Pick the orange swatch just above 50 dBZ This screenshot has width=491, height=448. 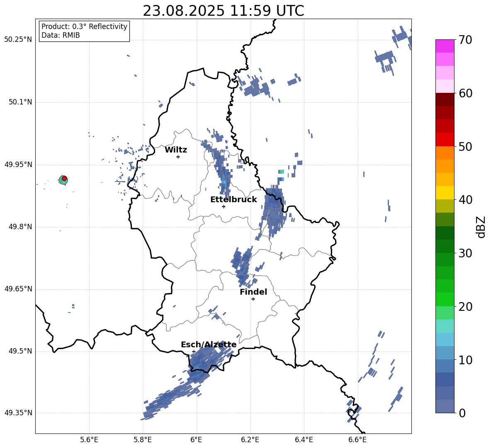point(445,153)
